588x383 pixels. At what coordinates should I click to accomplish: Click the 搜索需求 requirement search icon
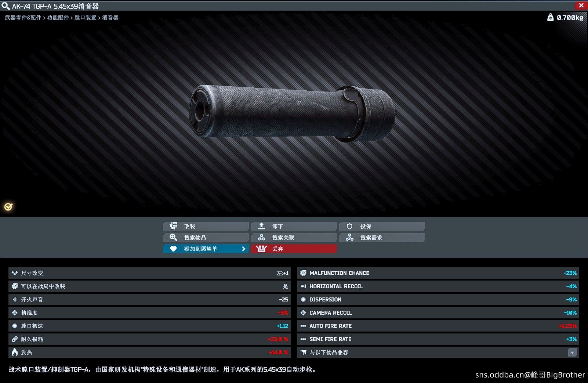point(349,238)
